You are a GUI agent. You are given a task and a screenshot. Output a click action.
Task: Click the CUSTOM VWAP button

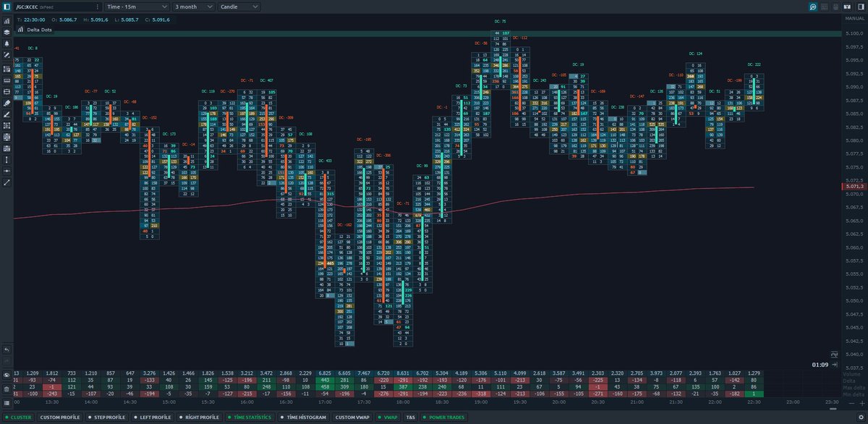(x=353, y=417)
